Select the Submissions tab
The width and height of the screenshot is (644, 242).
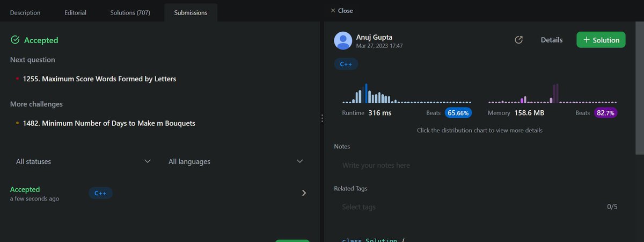click(x=191, y=12)
